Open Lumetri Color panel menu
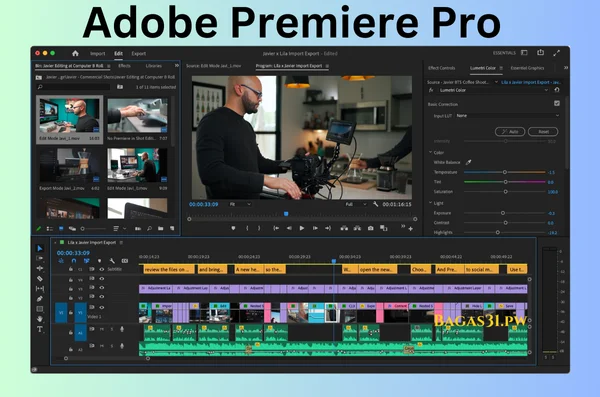The image size is (600, 397). pos(501,68)
